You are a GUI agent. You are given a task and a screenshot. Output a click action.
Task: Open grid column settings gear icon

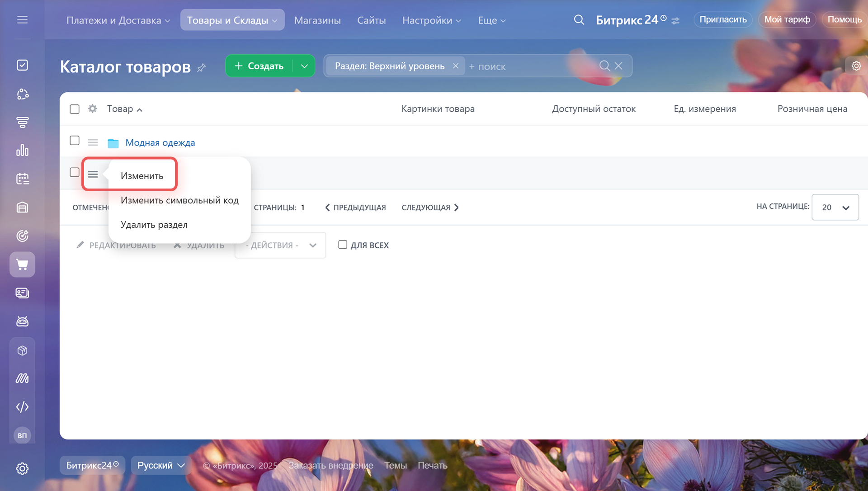point(93,109)
